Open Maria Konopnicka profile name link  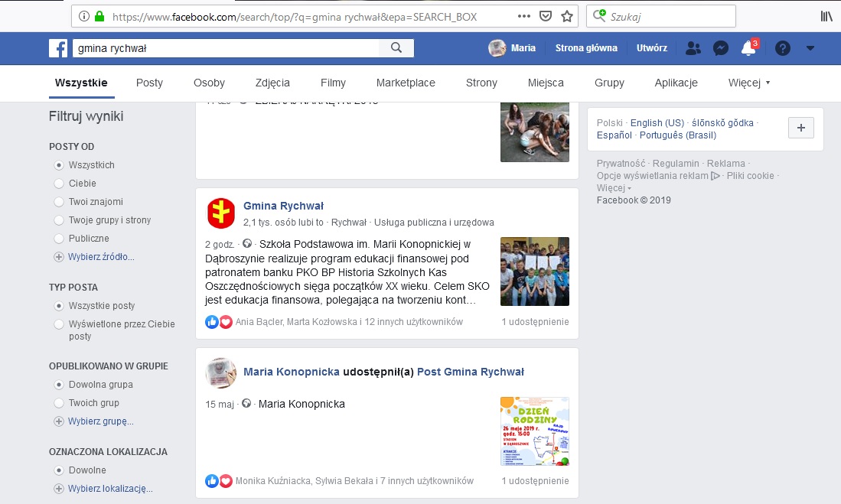[x=292, y=372]
